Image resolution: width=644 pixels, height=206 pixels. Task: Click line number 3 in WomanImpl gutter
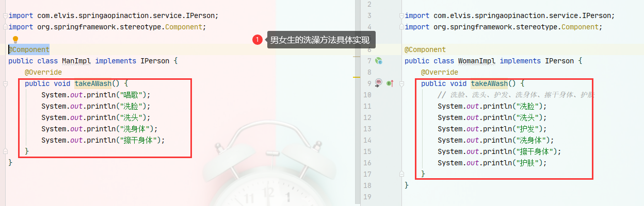pyautogui.click(x=368, y=16)
